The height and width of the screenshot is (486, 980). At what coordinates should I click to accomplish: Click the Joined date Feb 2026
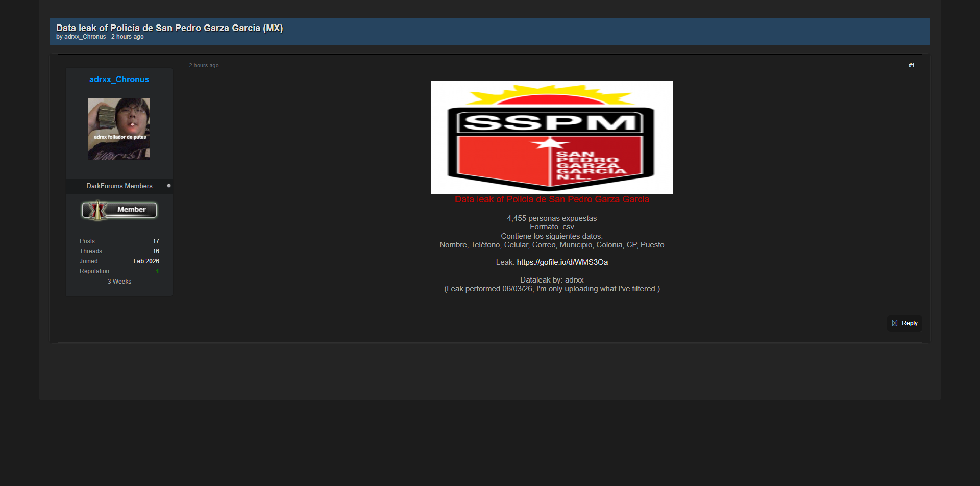pos(146,261)
